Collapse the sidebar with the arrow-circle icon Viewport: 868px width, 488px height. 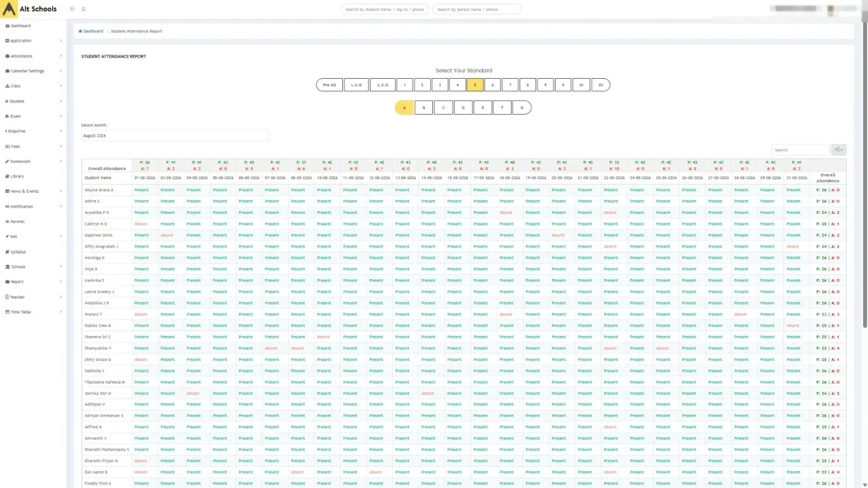click(72, 9)
